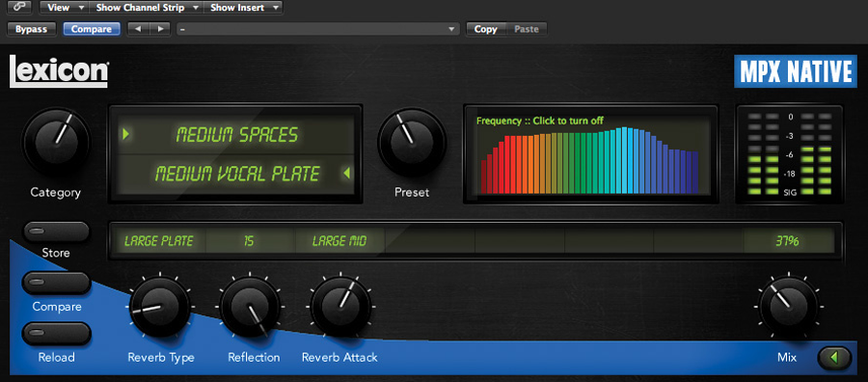
Task: Click the Lexicon logo
Action: tap(58, 72)
